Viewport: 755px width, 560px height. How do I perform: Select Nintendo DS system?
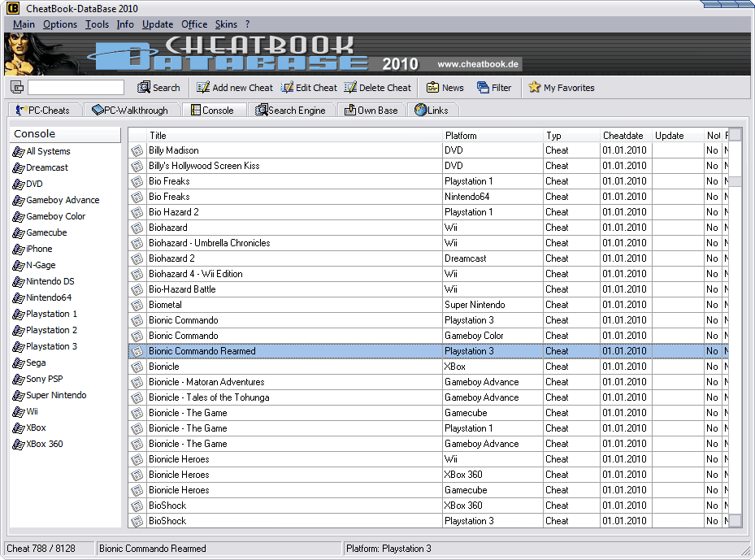pos(43,281)
